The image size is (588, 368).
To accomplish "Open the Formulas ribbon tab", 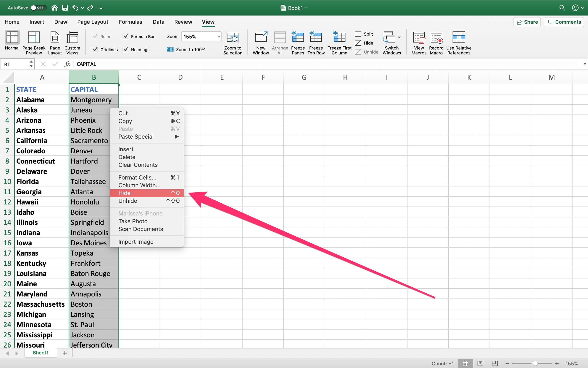I will point(130,22).
